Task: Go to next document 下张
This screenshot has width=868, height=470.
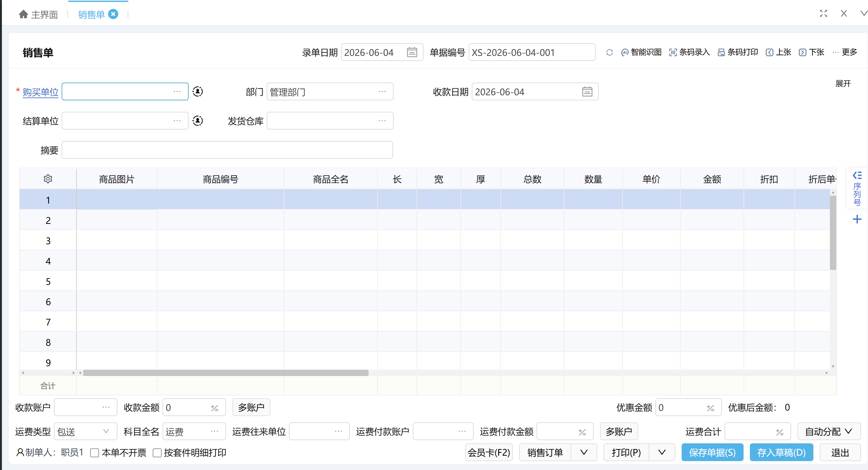Action: [811, 52]
